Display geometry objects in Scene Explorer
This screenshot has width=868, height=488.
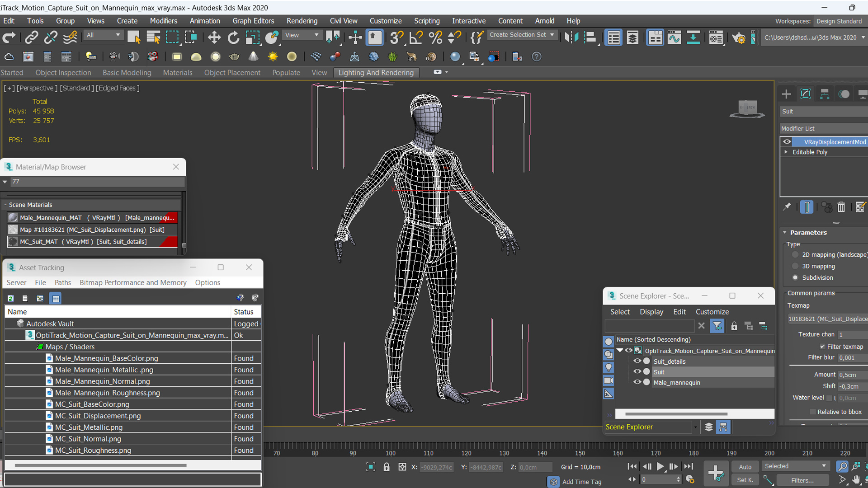609,342
